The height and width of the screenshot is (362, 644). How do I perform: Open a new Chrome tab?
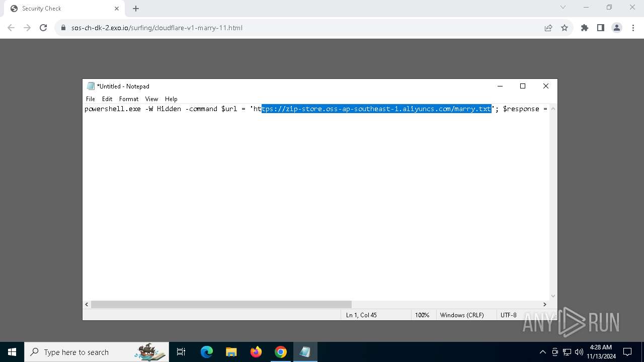coord(136,9)
